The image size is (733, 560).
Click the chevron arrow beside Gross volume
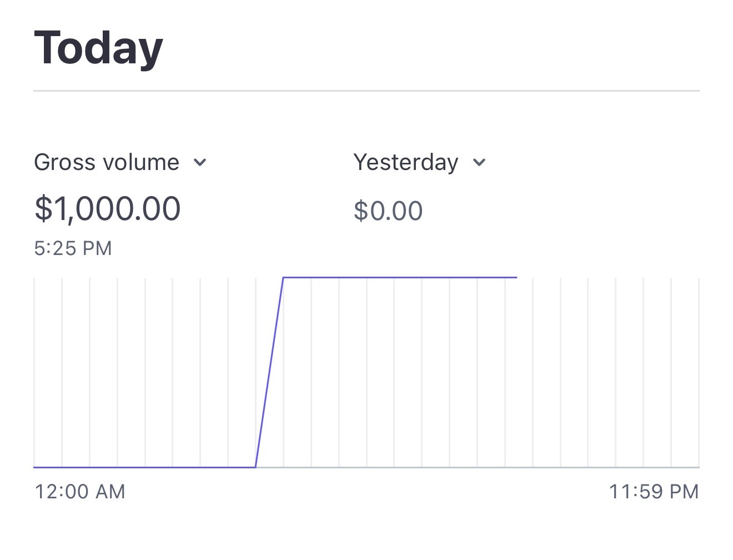pyautogui.click(x=200, y=163)
